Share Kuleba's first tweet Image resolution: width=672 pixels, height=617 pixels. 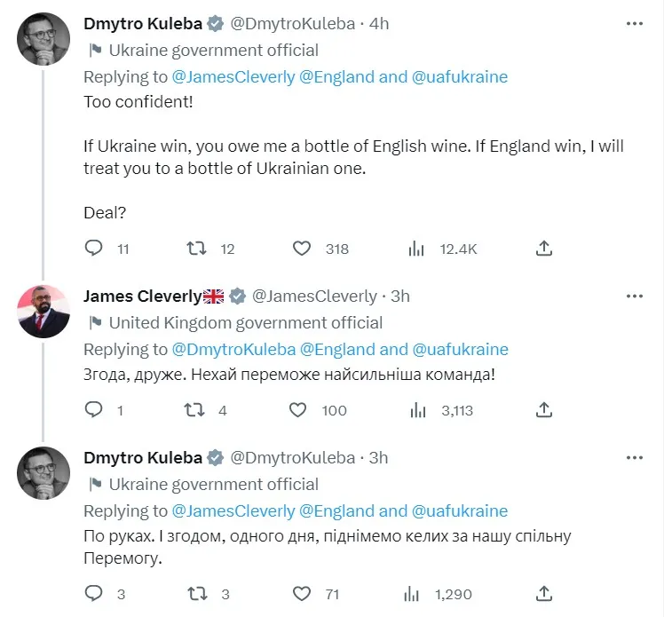(546, 249)
